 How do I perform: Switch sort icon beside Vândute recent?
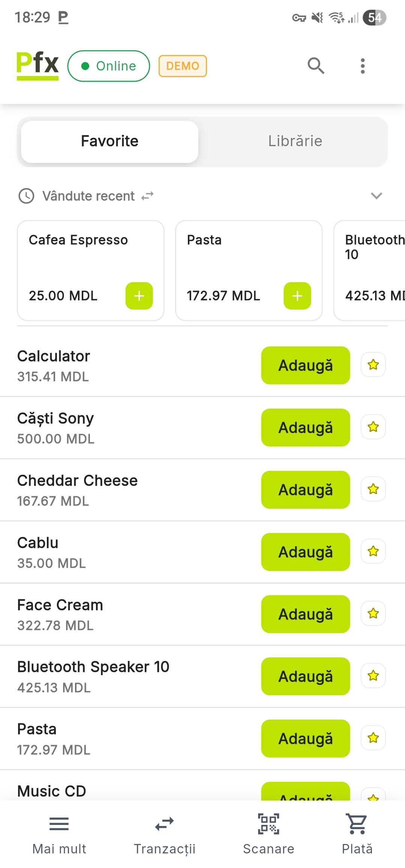click(x=147, y=196)
